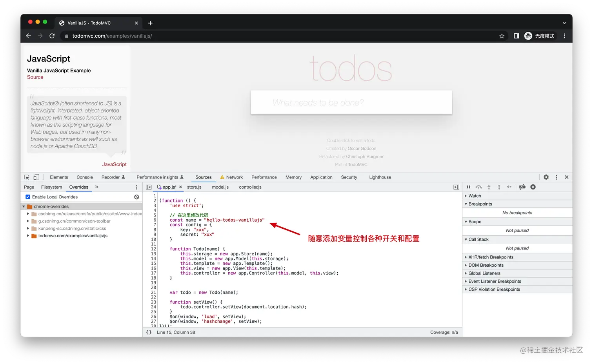Bookmark page with the star icon
Viewport: 593px width, 364px height.
coord(502,36)
